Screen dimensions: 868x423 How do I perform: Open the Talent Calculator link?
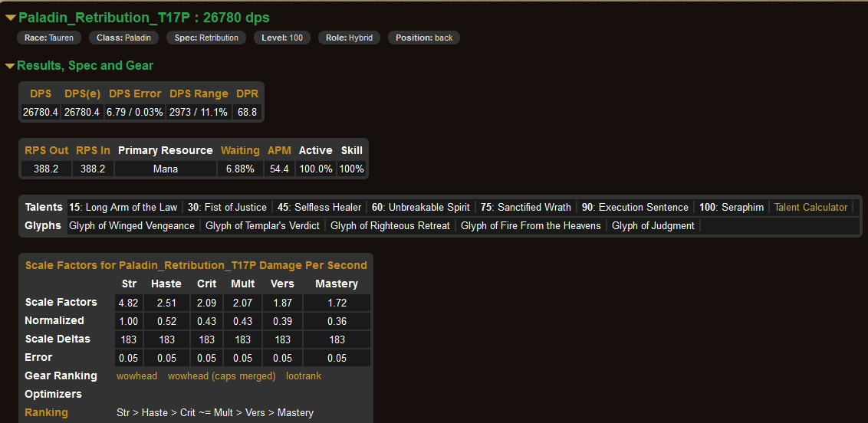810,207
